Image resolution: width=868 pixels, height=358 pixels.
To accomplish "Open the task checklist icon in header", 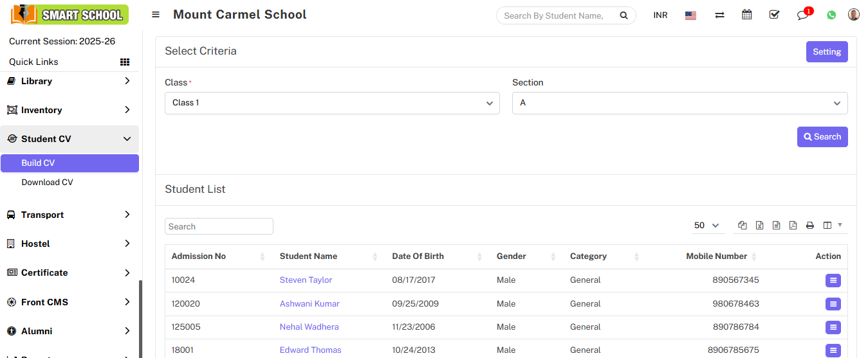I will [x=774, y=15].
